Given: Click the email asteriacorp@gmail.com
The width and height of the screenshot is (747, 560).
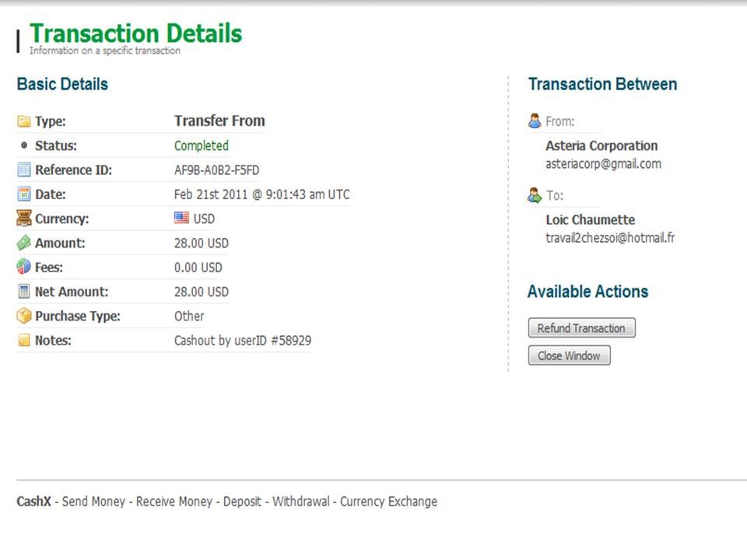Looking at the screenshot, I should [x=604, y=164].
